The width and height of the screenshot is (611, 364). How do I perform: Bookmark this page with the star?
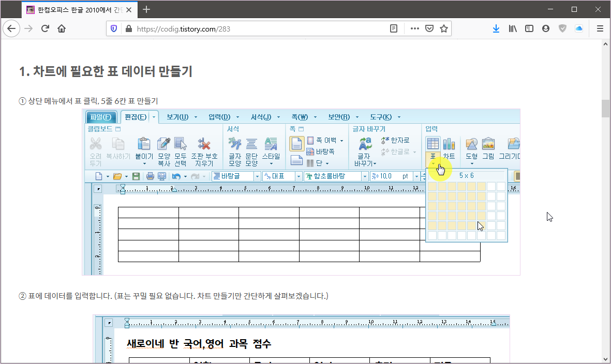pyautogui.click(x=444, y=28)
